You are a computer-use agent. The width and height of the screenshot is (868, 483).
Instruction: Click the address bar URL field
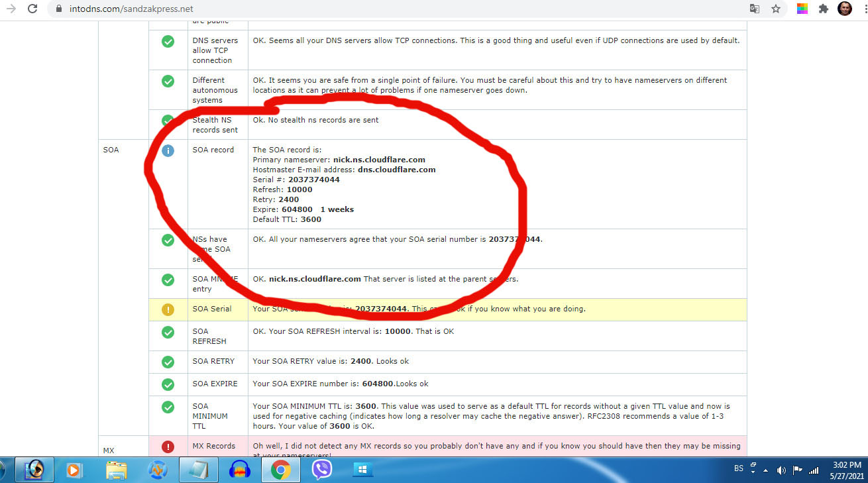point(398,9)
